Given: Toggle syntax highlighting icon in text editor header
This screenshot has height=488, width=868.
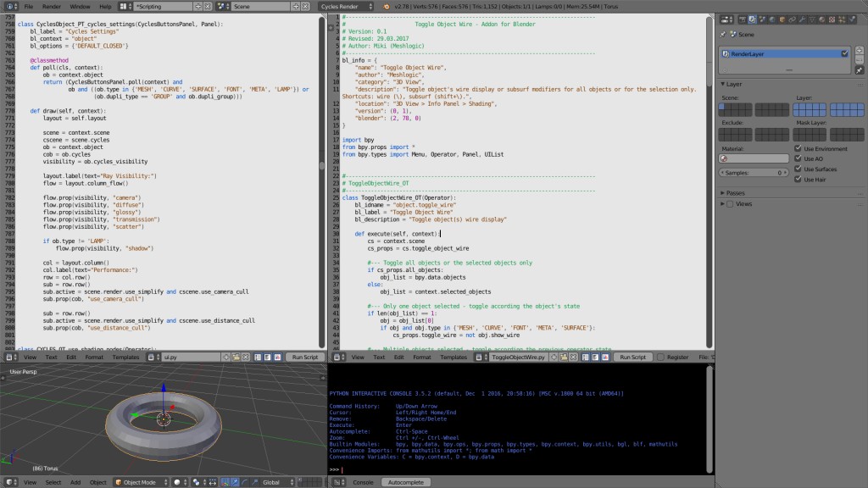Looking at the screenshot, I should click(x=605, y=357).
